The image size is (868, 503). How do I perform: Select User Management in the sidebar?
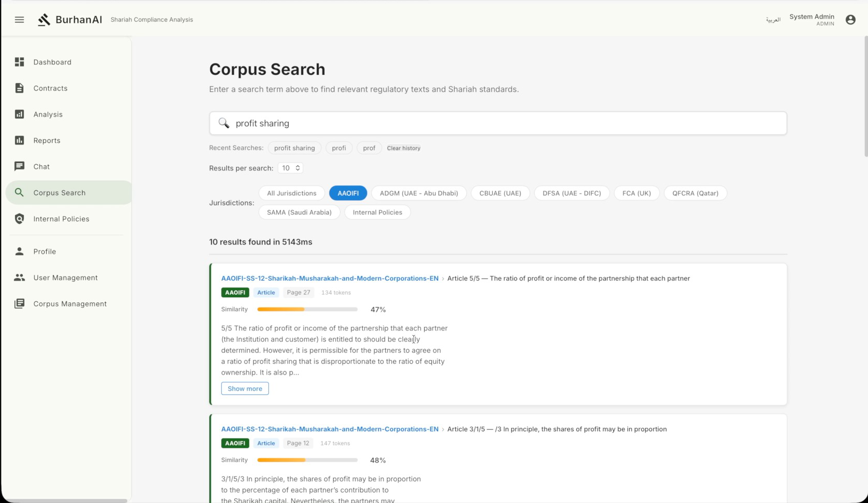point(65,277)
